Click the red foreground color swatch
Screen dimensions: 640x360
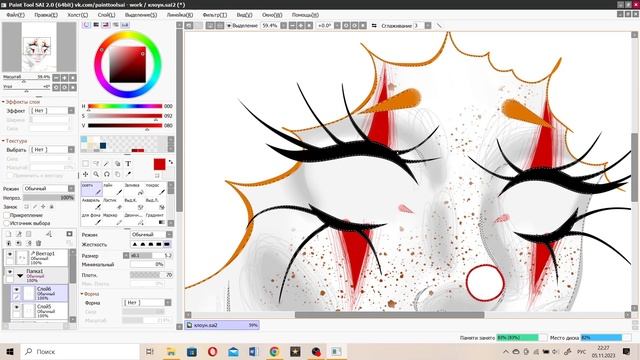[159, 164]
